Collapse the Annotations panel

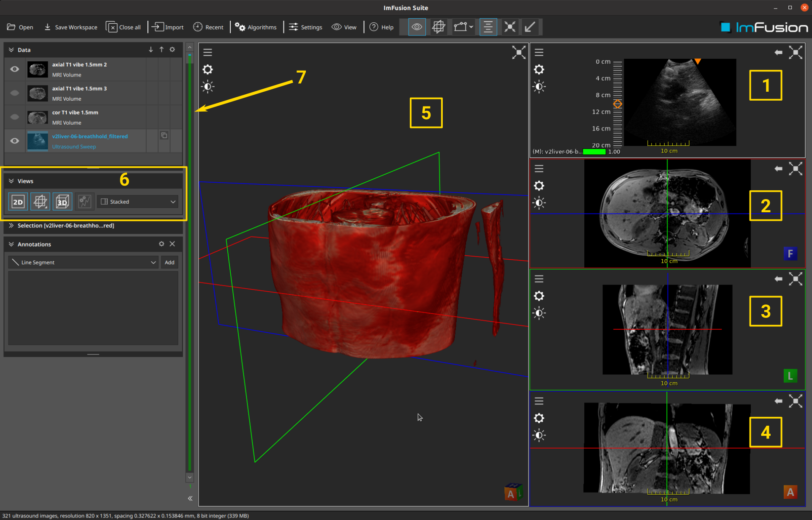tap(11, 244)
